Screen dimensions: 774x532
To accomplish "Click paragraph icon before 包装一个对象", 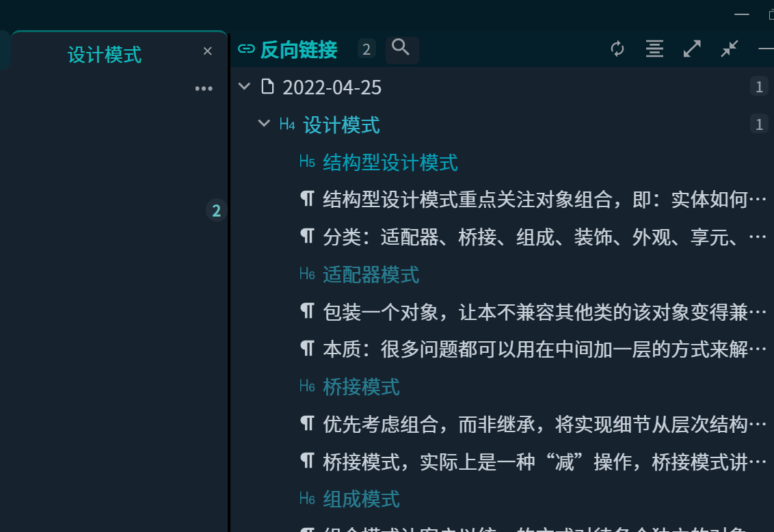I will click(x=307, y=311).
